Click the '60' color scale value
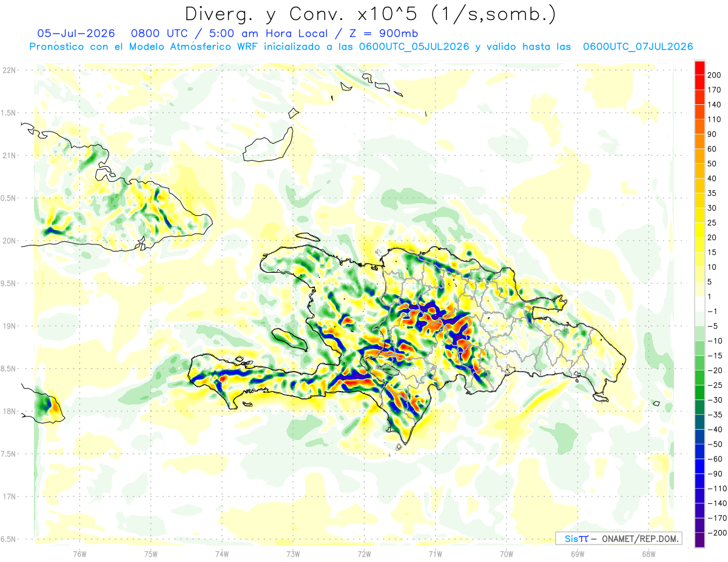This screenshot has height=562, width=728. coord(713,149)
